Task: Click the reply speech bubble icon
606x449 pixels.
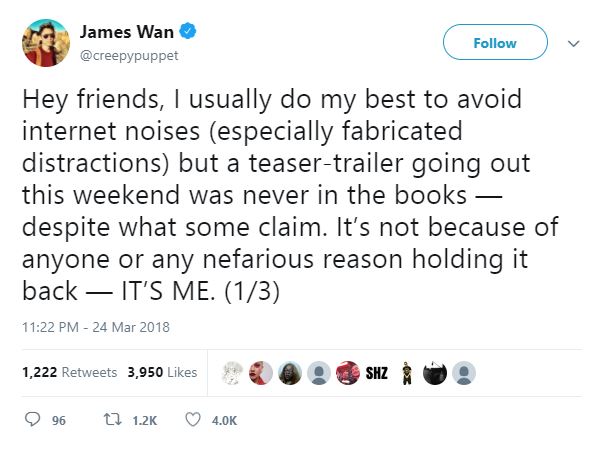Action: 32,419
